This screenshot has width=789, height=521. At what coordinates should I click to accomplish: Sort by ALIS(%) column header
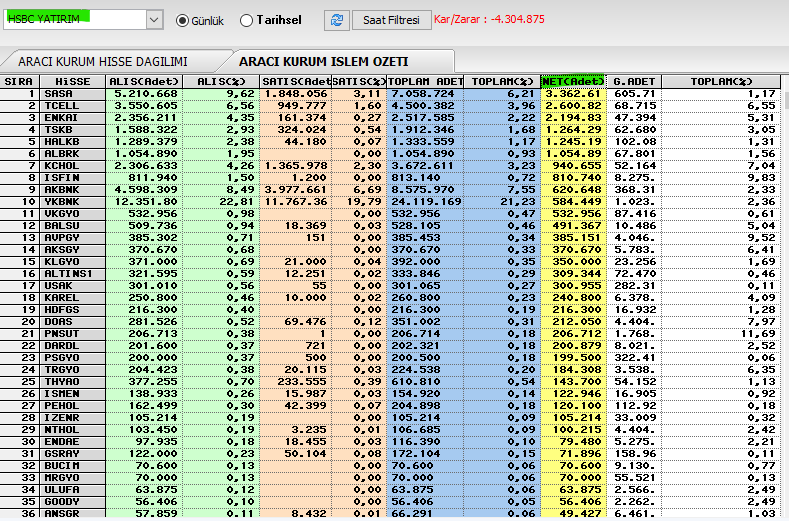pos(221,82)
